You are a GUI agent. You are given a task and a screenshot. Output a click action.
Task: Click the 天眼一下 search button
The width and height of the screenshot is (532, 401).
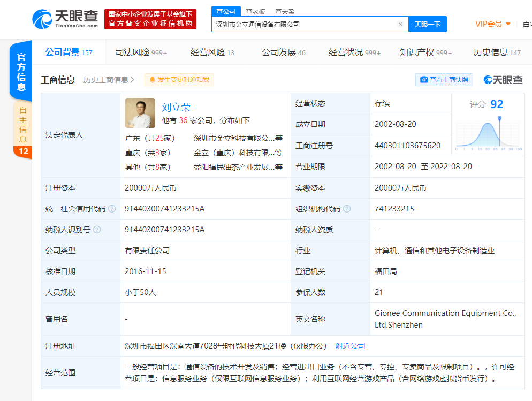(427, 24)
